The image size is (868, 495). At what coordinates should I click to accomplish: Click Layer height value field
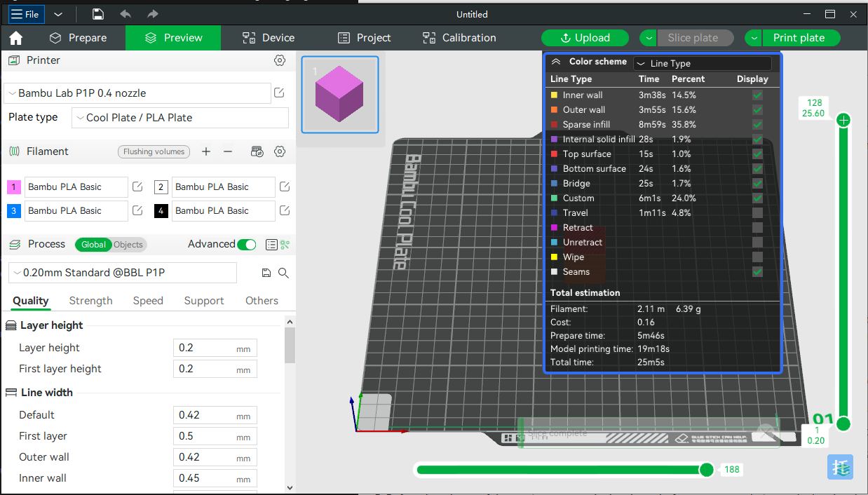(x=215, y=348)
